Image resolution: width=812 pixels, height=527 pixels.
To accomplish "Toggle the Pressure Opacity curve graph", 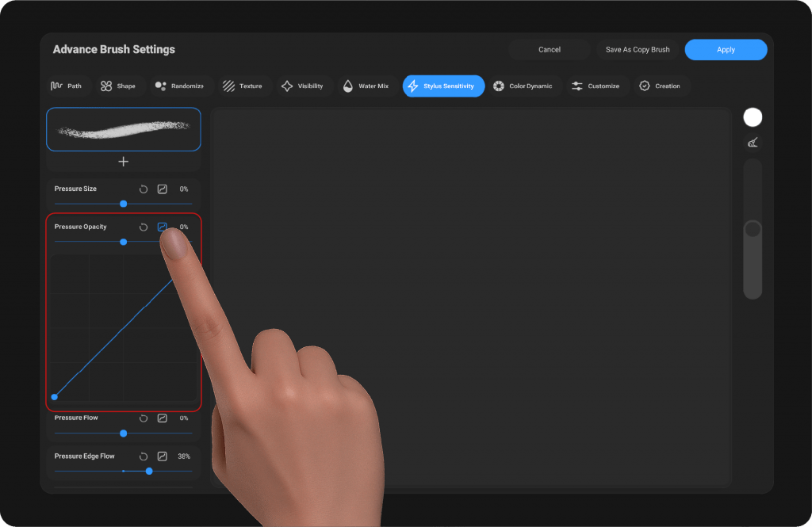I will [163, 227].
